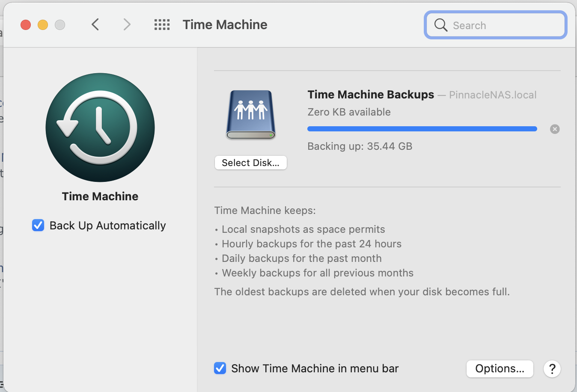Open help with the question mark button
Screen dimensions: 577x392
pos(552,369)
